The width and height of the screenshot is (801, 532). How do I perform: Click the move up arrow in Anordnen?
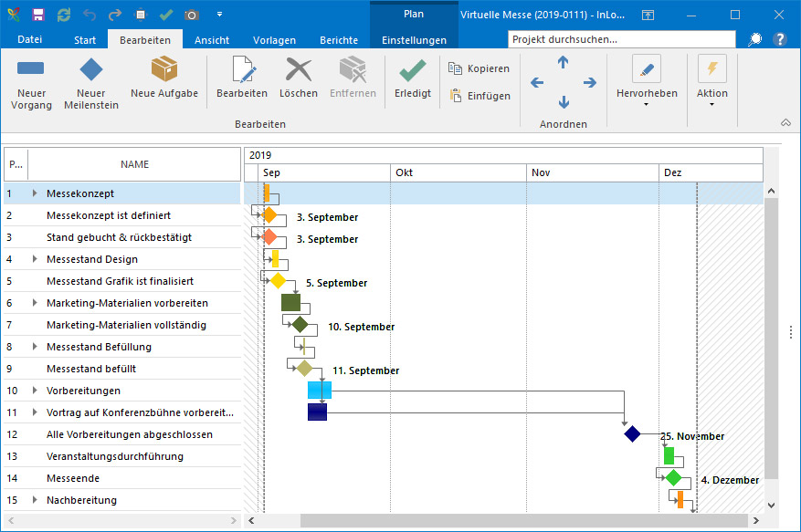[x=563, y=62]
